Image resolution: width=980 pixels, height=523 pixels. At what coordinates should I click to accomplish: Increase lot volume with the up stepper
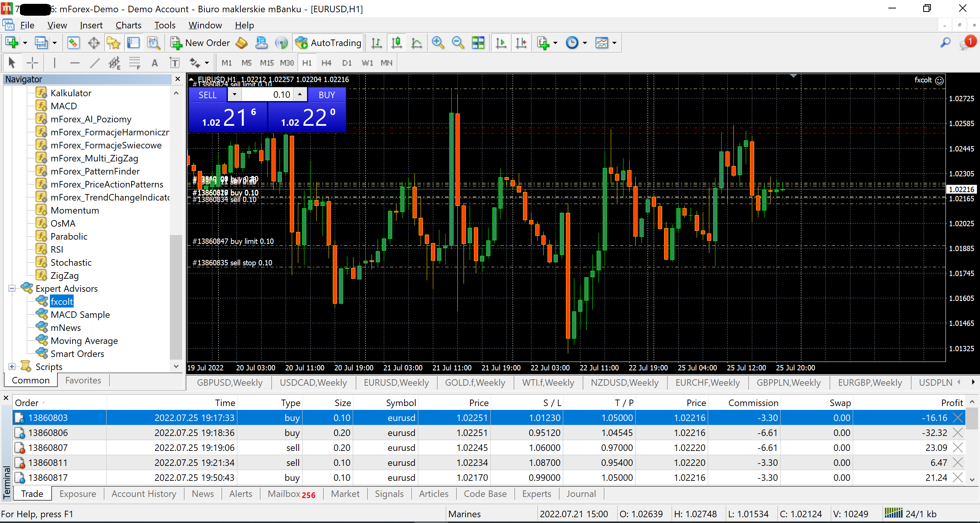300,94
